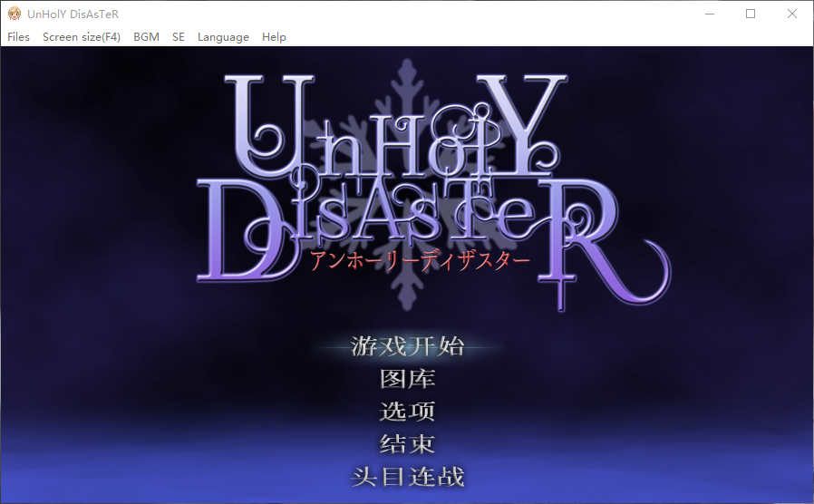Start the game with 游戏开始
The width and height of the screenshot is (814, 504).
click(x=407, y=346)
